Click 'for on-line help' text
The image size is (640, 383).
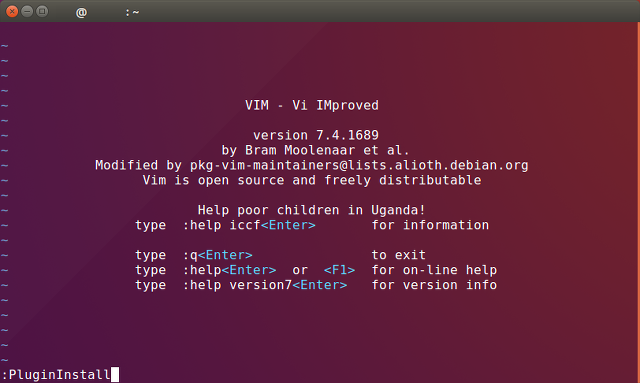pyautogui.click(x=434, y=270)
